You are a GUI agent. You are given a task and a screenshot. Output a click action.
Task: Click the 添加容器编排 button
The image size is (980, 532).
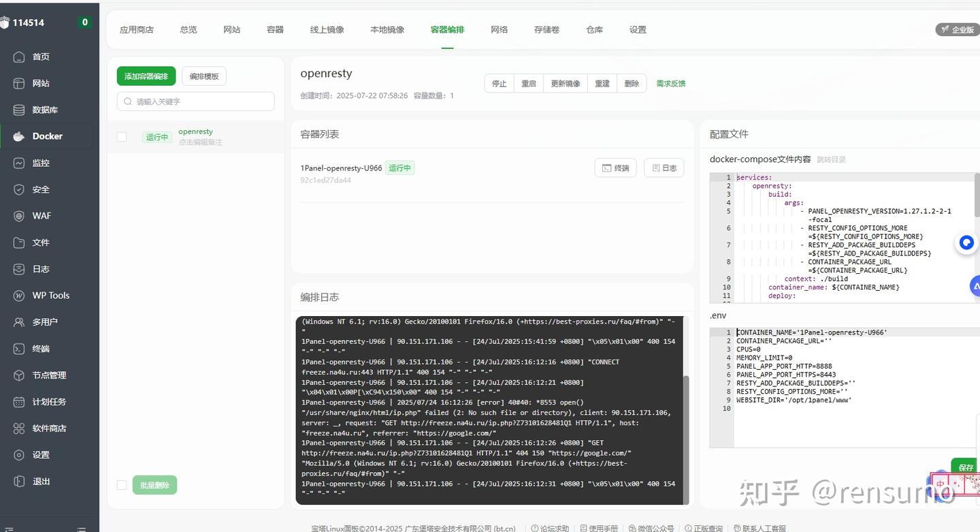coord(146,76)
